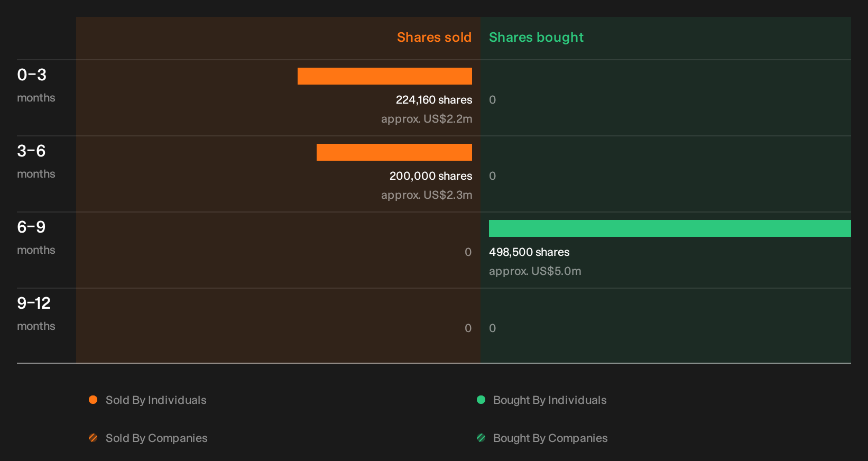Select the Bought By Individuals legend label
Viewport: 868px width, 461px height.
tap(550, 400)
